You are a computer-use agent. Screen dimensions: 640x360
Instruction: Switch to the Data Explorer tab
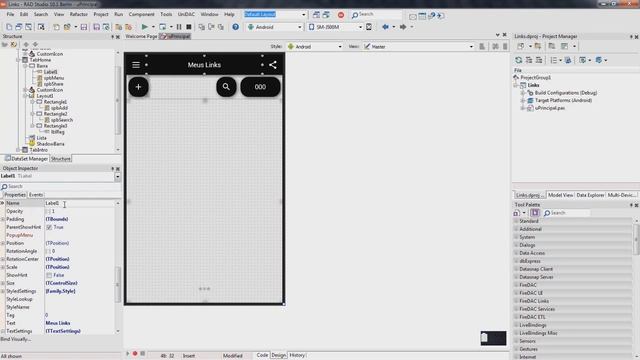coord(590,195)
